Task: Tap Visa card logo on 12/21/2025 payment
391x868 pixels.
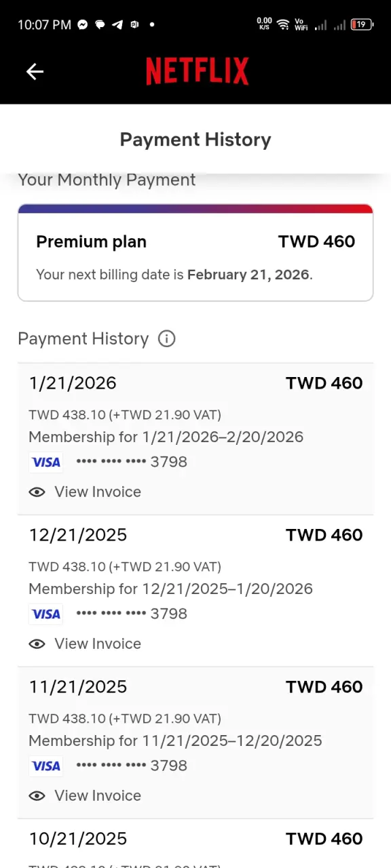Action: click(46, 614)
